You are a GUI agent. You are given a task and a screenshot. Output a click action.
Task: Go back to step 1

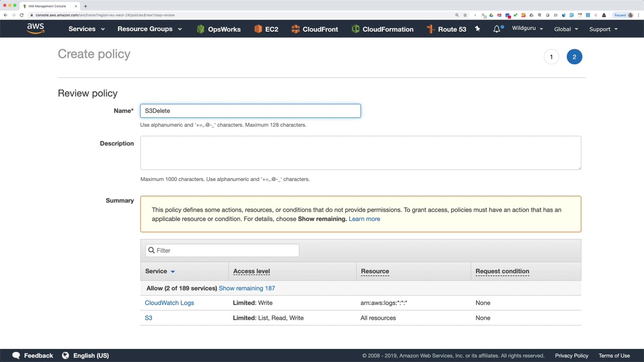click(551, 57)
